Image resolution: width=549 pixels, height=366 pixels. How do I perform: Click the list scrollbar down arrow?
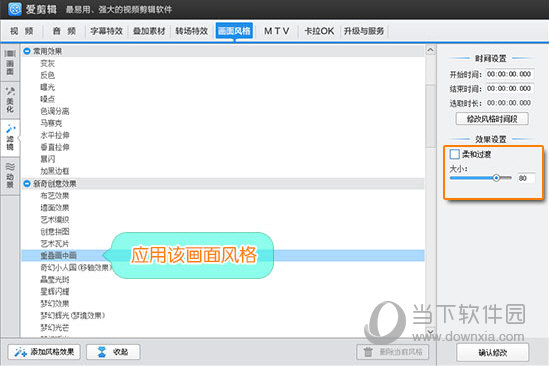(x=430, y=331)
